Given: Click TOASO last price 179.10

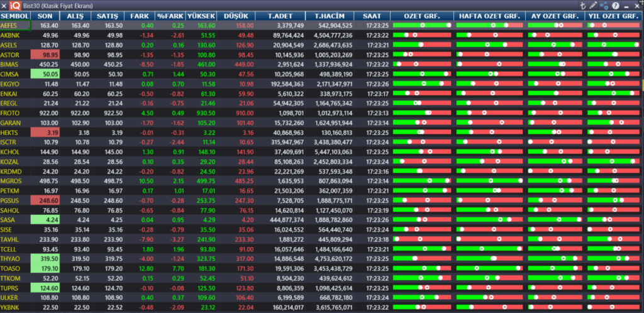Looking at the screenshot, I should [x=45, y=268].
